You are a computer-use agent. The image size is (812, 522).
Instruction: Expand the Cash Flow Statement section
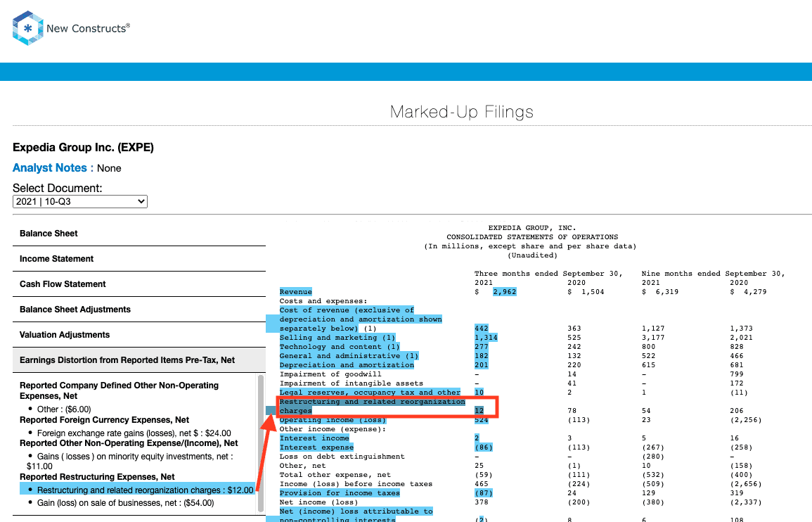(x=138, y=284)
